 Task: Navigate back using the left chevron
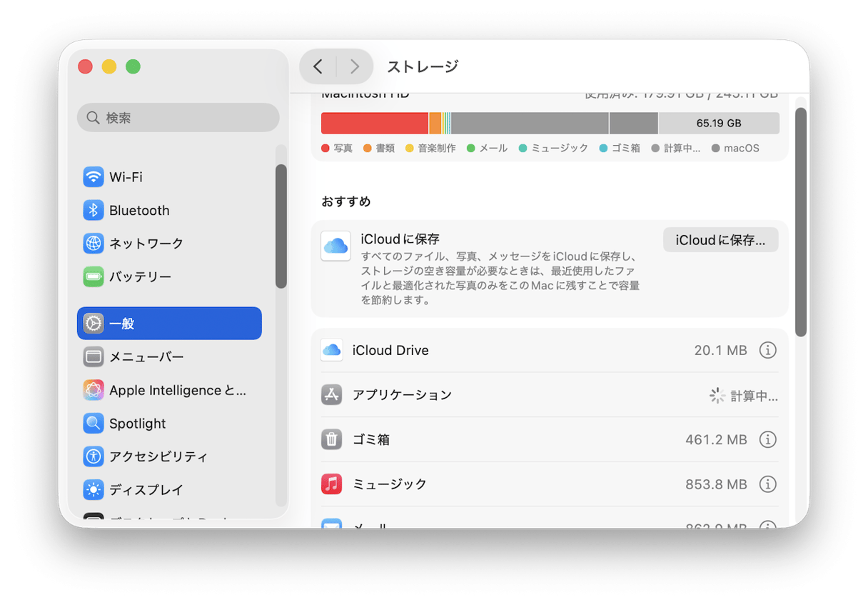(x=318, y=66)
